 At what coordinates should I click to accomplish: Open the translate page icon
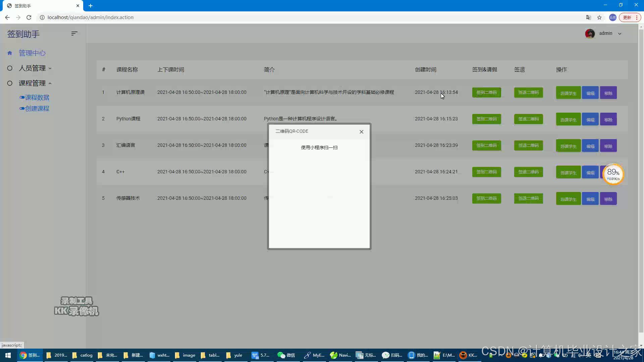pos(589,17)
